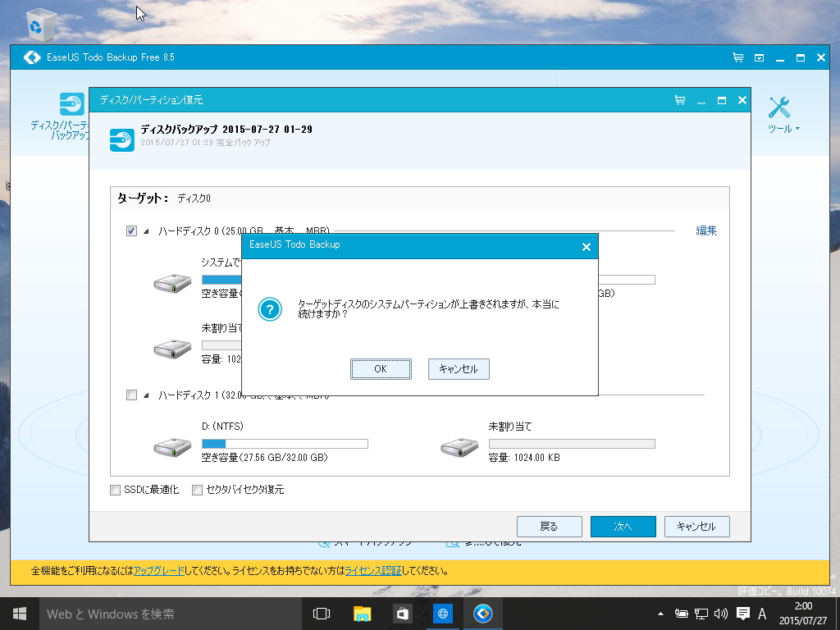Screen dimensions: 840x630
Task: Click the unallocated drive icon on disk 0
Action: [172, 349]
